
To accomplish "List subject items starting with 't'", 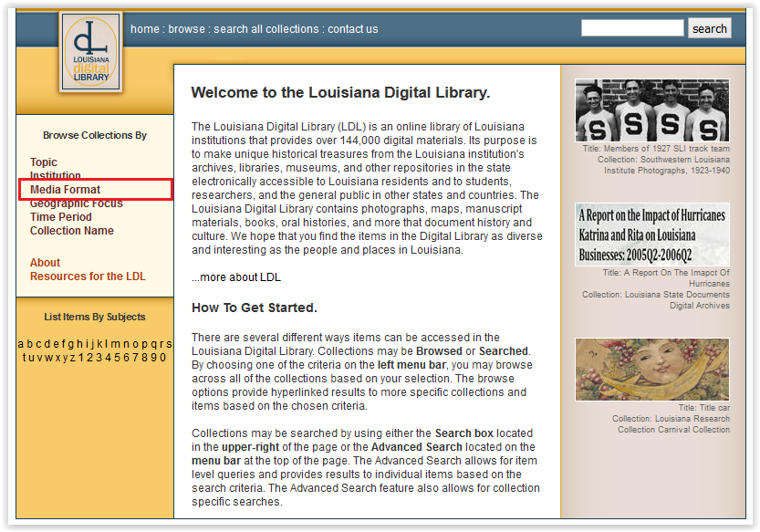I will 26,358.
